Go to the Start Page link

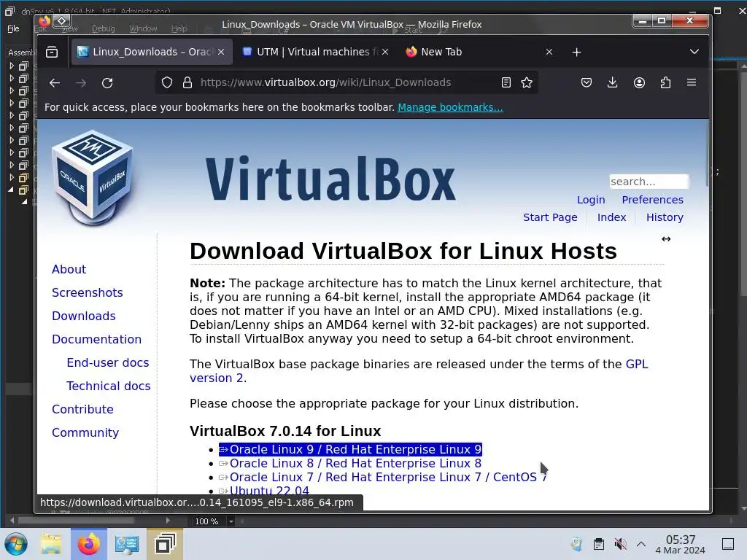pyautogui.click(x=550, y=217)
